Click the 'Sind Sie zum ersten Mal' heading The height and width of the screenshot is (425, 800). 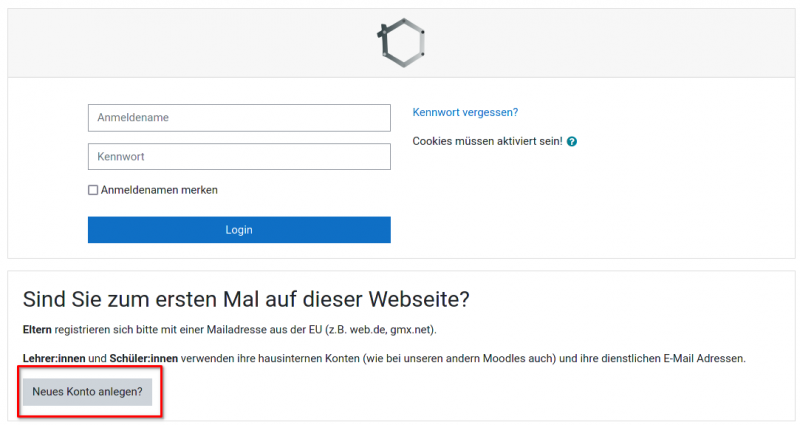(246, 299)
